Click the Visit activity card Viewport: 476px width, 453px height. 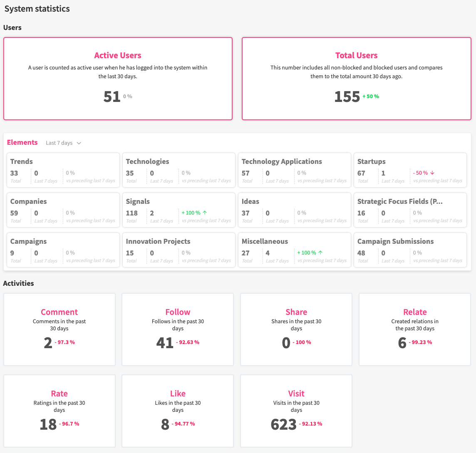[x=296, y=411]
